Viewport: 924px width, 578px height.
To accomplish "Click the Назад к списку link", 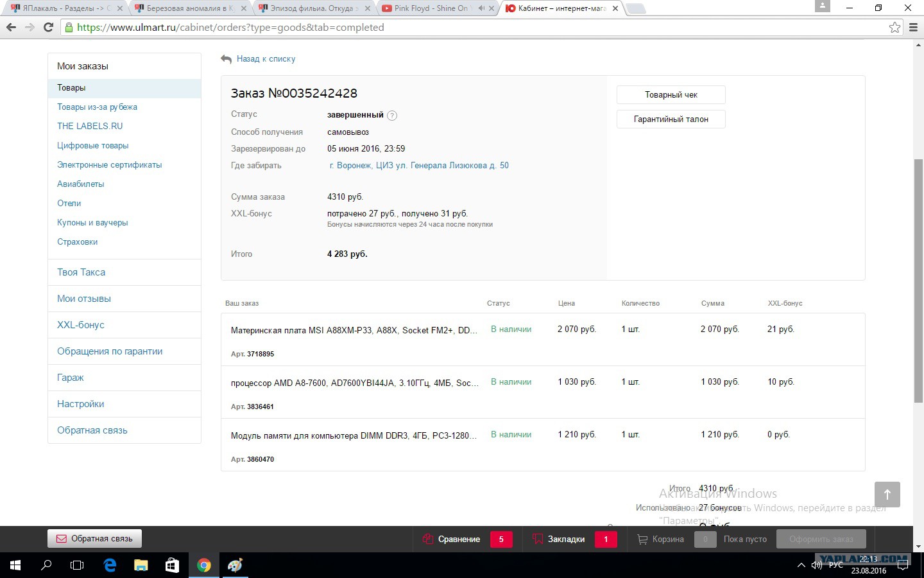I will coord(266,59).
